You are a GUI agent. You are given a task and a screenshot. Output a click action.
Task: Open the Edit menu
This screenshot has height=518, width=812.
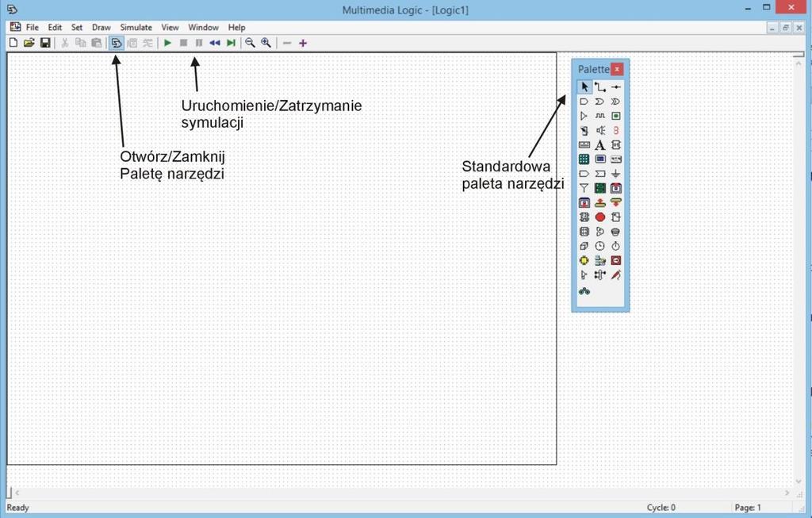click(55, 28)
